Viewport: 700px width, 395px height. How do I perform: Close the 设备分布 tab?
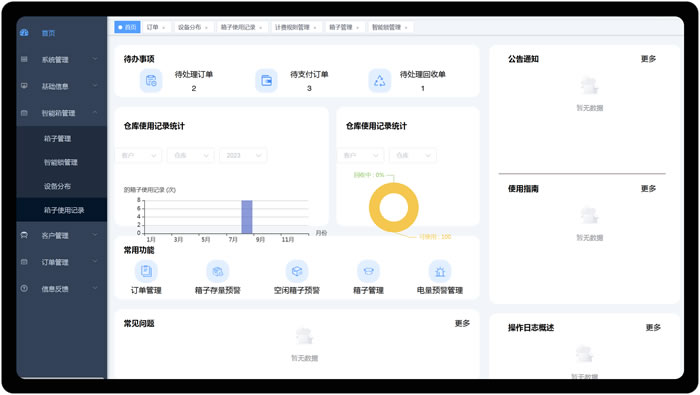(x=206, y=28)
